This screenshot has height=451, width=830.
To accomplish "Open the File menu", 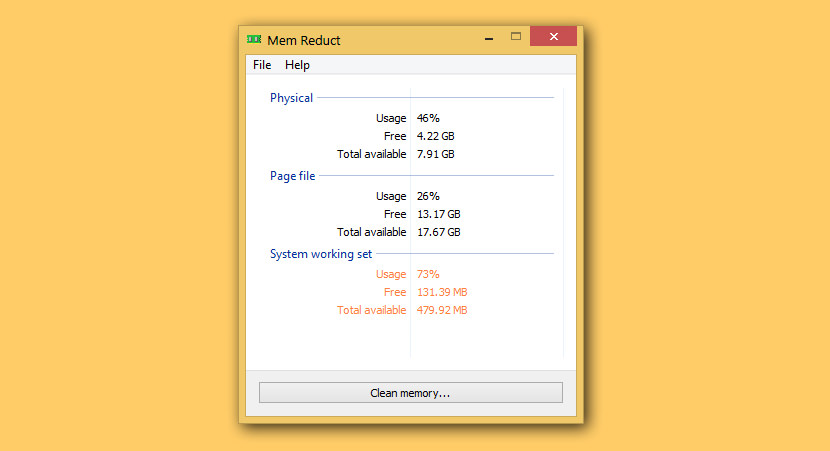I will tap(262, 65).
